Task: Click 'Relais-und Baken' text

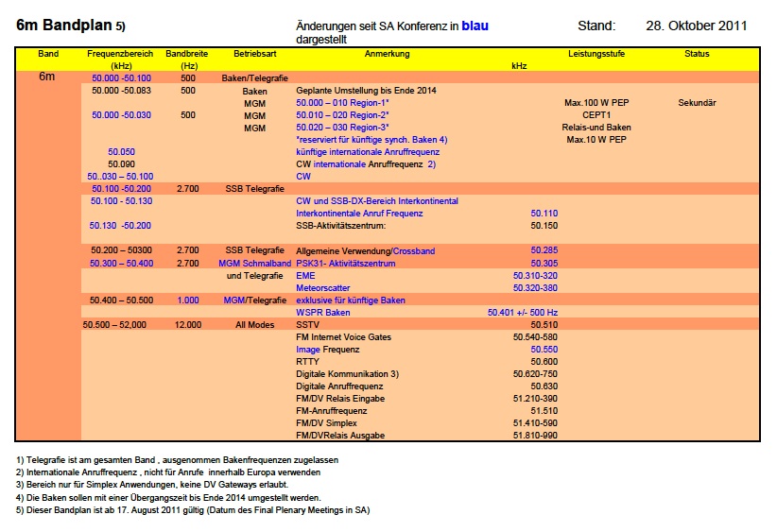Action: pos(596,128)
